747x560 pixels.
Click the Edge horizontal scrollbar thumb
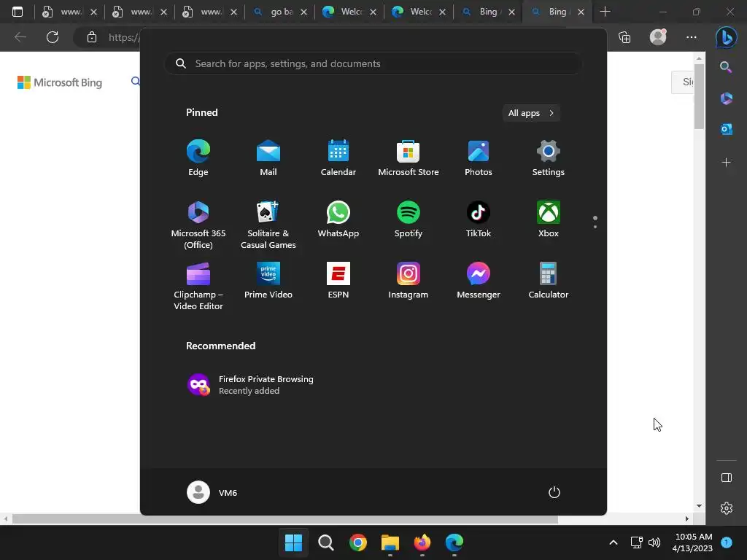tap(285, 519)
